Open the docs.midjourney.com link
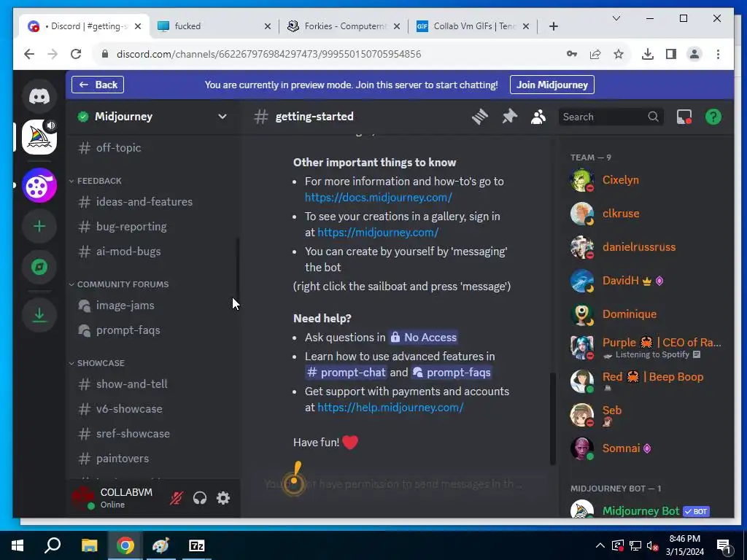 click(379, 197)
